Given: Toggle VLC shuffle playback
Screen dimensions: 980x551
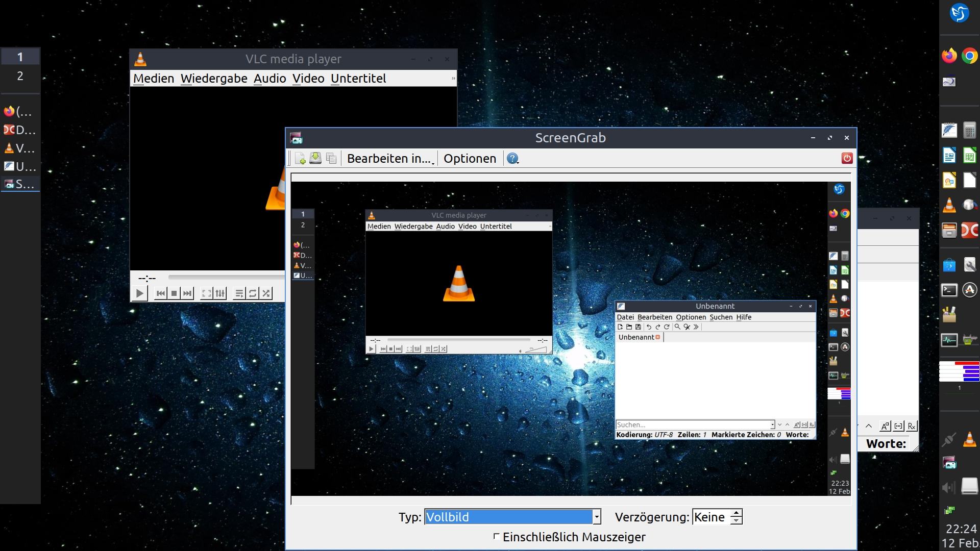Looking at the screenshot, I should 266,293.
